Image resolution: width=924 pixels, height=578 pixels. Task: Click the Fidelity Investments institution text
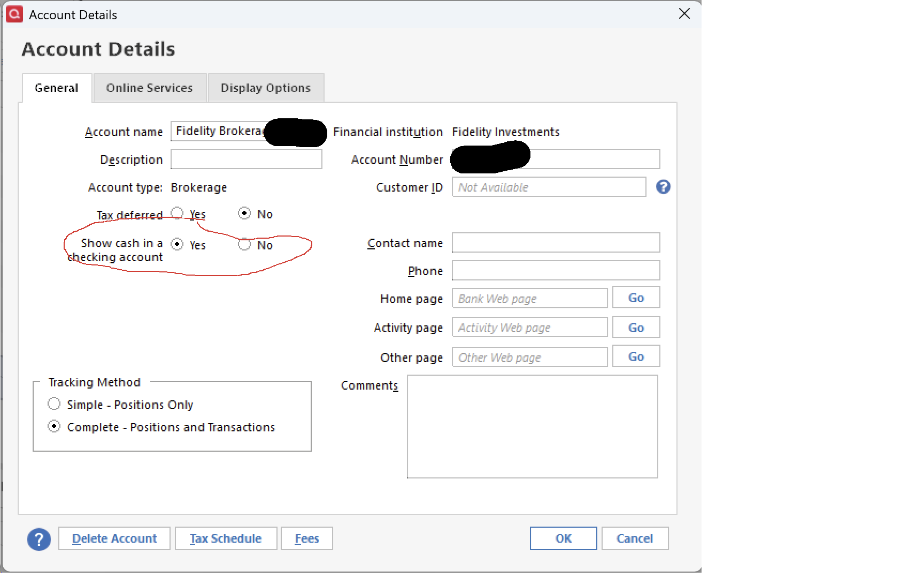coord(506,132)
